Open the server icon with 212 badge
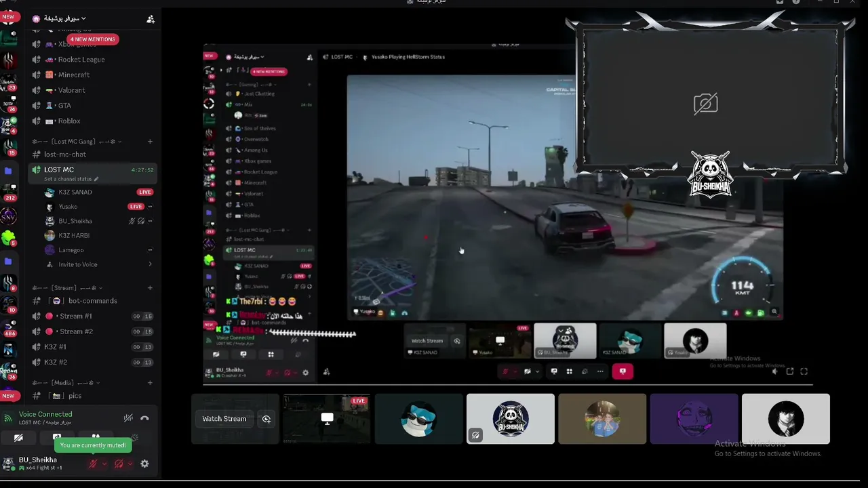The height and width of the screenshot is (488, 868). (9, 192)
